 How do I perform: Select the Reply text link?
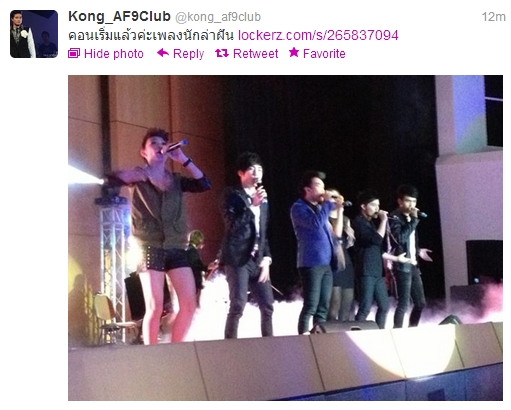pos(188,54)
